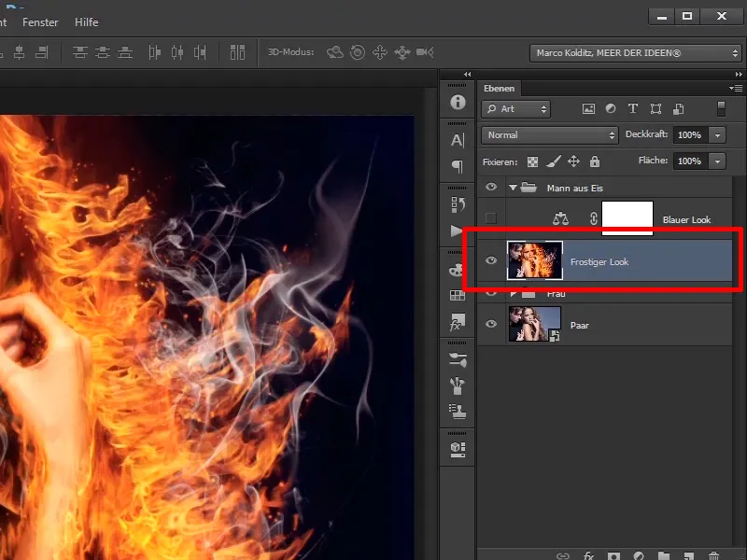This screenshot has width=747, height=560.
Task: Click the distribute right edges icon
Action: pos(200,52)
